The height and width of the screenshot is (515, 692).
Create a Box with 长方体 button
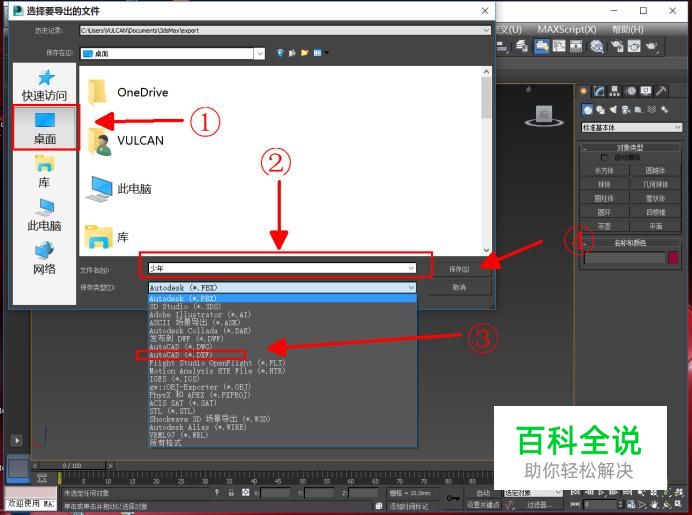(604, 170)
